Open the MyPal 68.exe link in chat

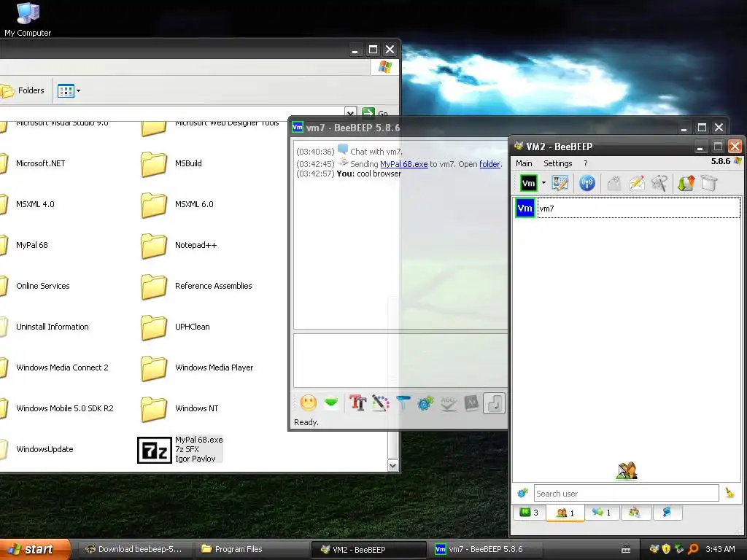[x=404, y=164]
